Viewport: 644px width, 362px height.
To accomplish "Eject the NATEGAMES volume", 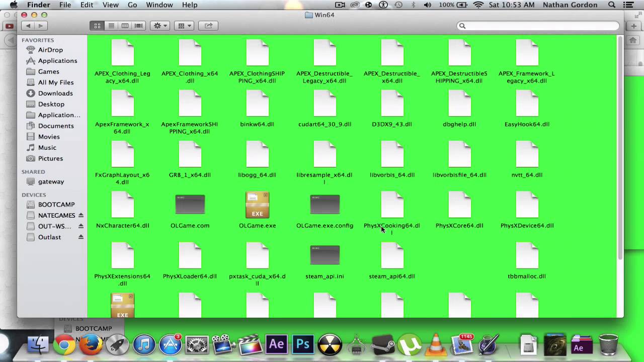I will pos(81,215).
